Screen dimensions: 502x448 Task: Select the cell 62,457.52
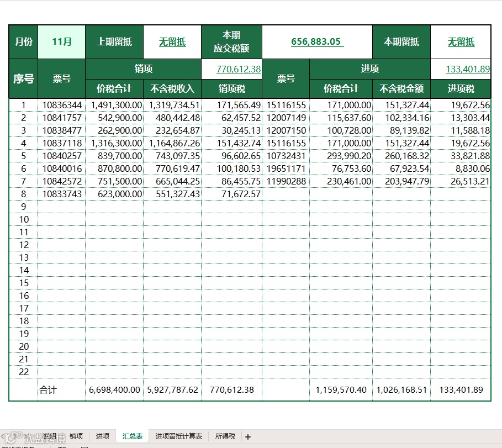(x=231, y=118)
